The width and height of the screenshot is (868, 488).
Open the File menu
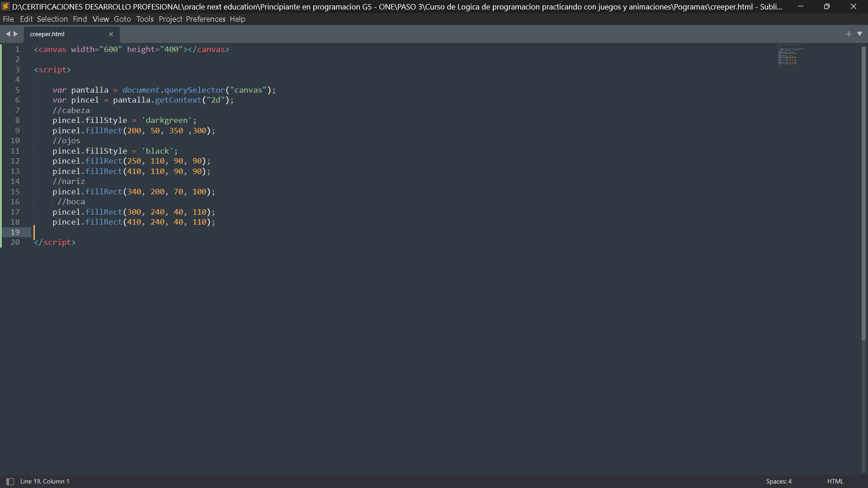click(8, 19)
